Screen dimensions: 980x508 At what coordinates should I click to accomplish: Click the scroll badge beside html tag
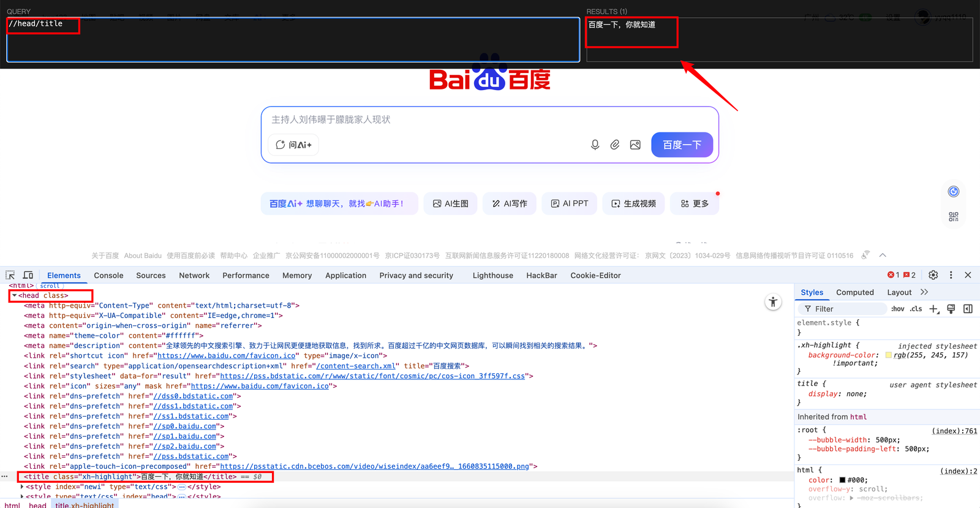pos(50,286)
